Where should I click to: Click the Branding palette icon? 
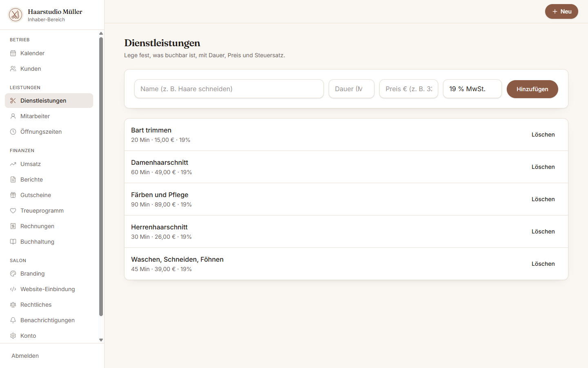pos(13,274)
